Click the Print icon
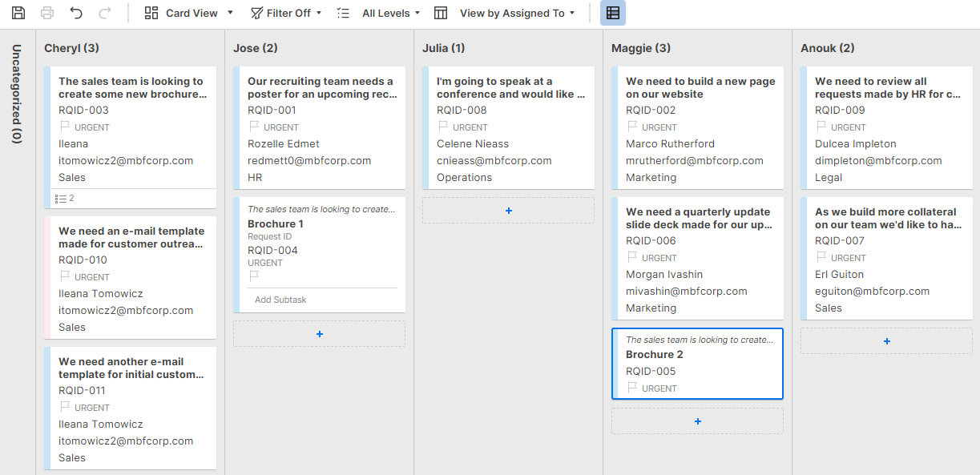980x475 pixels. click(x=46, y=12)
